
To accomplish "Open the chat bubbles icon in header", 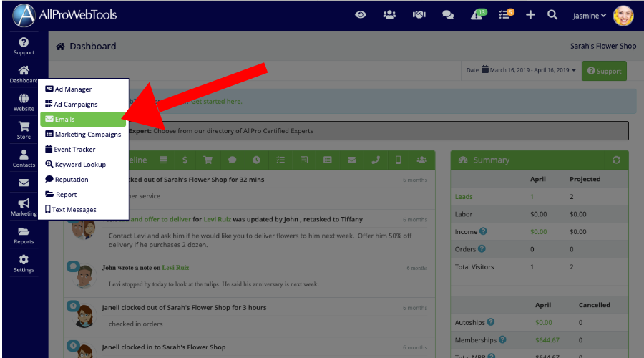I will pyautogui.click(x=448, y=14).
